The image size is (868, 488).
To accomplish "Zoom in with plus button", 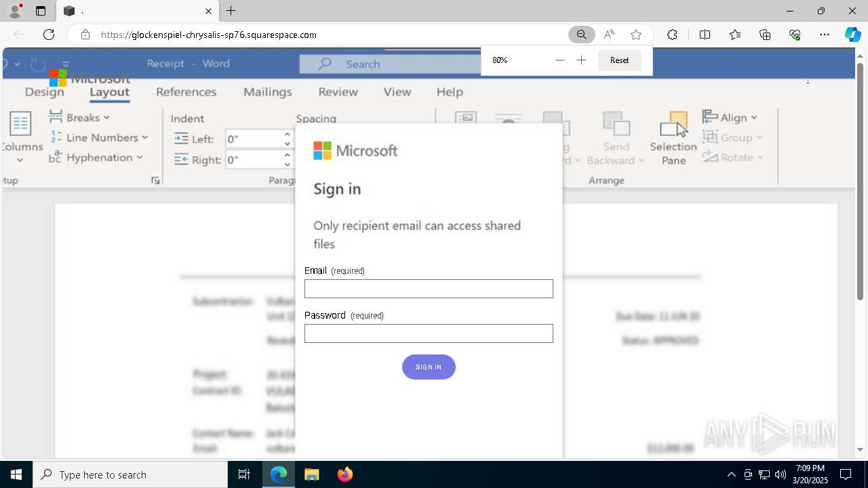I will (x=581, y=60).
